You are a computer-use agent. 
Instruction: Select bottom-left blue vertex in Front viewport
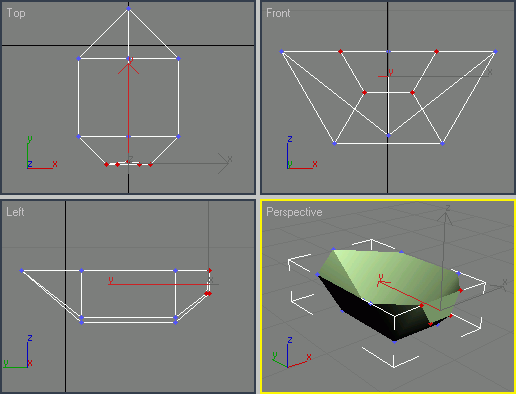click(x=335, y=143)
